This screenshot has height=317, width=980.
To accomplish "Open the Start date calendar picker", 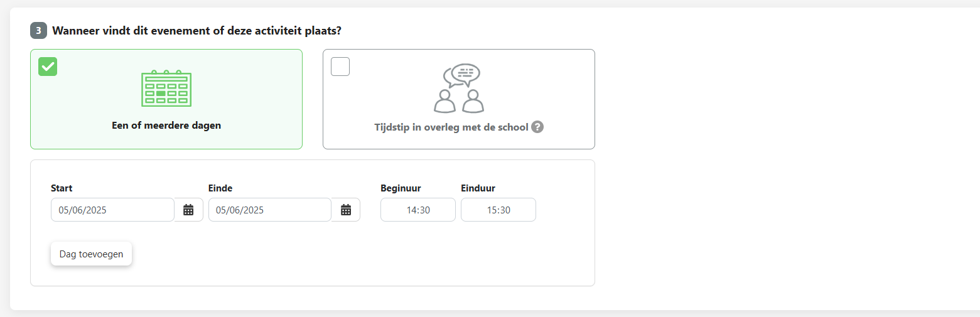I will pyautogui.click(x=188, y=210).
